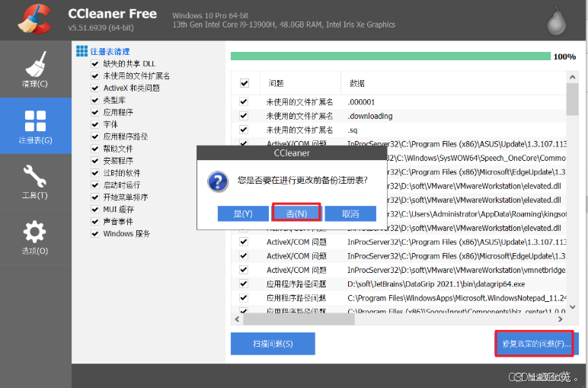
Task: Click the question mark dialog icon
Action: coord(218,181)
